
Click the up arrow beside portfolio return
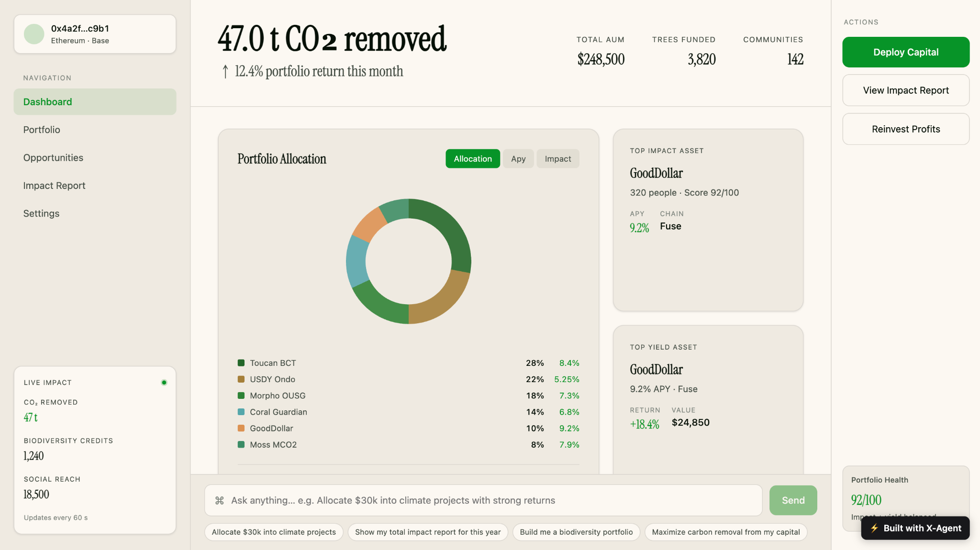click(225, 71)
